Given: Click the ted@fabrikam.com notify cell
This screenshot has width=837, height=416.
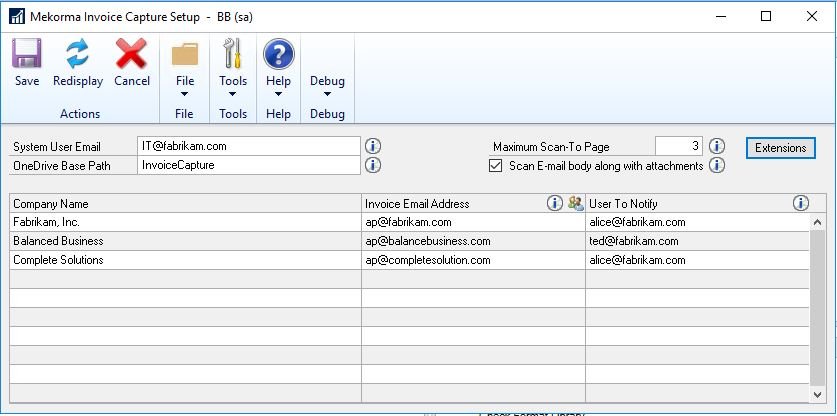Looking at the screenshot, I should [x=698, y=241].
